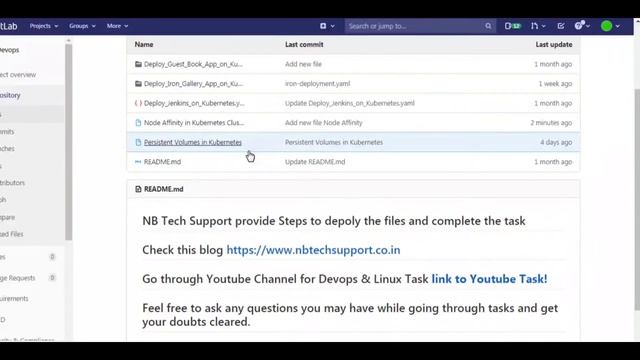This screenshot has width=640, height=360.
Task: Click the Deploy_Guest_Book_App folder icon
Action: click(138, 64)
